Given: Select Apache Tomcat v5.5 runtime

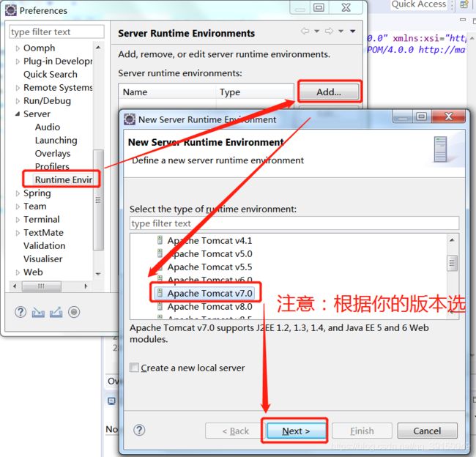Looking at the screenshot, I should pyautogui.click(x=209, y=267).
